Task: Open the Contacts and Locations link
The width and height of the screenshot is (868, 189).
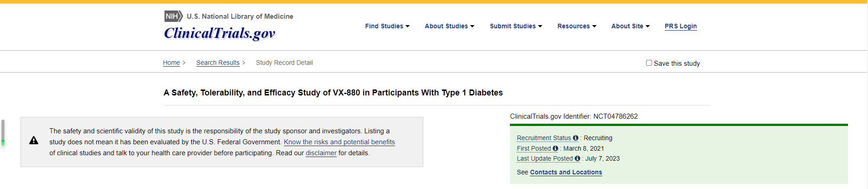Action: point(566,172)
